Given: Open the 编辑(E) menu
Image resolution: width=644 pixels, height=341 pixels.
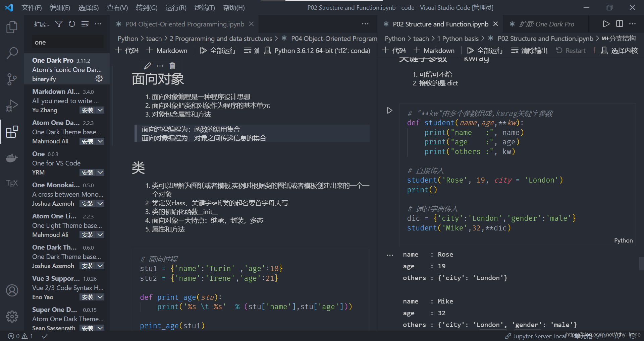Looking at the screenshot, I should click(60, 7).
